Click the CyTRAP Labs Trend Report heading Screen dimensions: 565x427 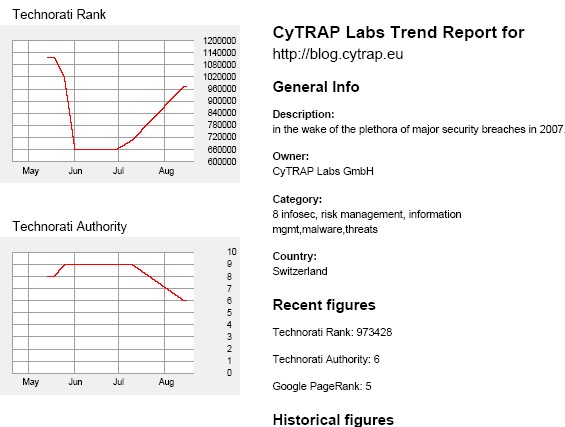[x=398, y=32]
